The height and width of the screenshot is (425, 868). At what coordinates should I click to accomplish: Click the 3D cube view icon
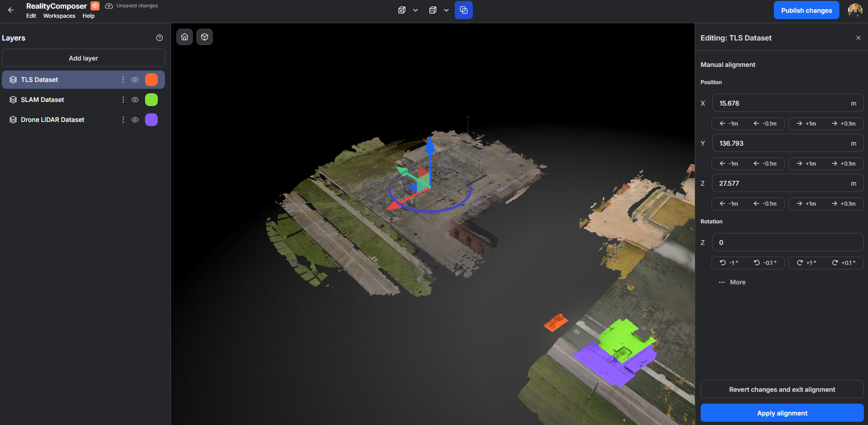coord(205,37)
